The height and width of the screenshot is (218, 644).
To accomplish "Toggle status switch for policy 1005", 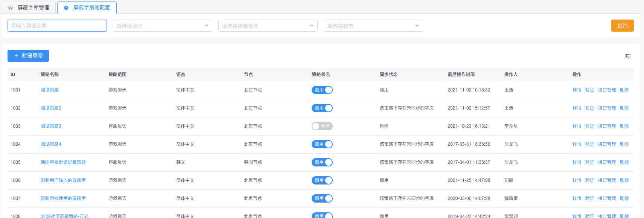I will coord(322,162).
